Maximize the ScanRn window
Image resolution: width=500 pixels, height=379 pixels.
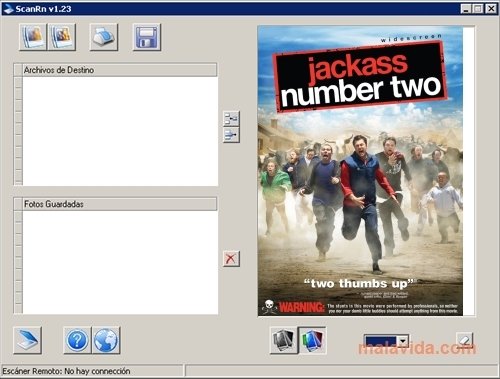(478, 9)
